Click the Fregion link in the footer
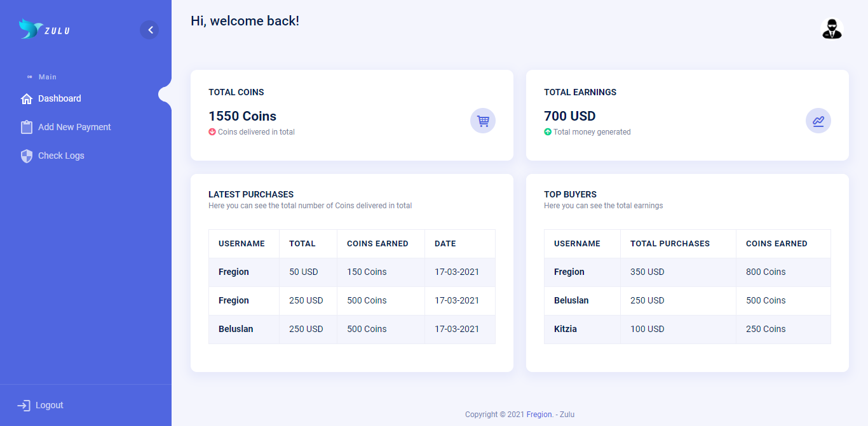The height and width of the screenshot is (426, 868). (539, 414)
